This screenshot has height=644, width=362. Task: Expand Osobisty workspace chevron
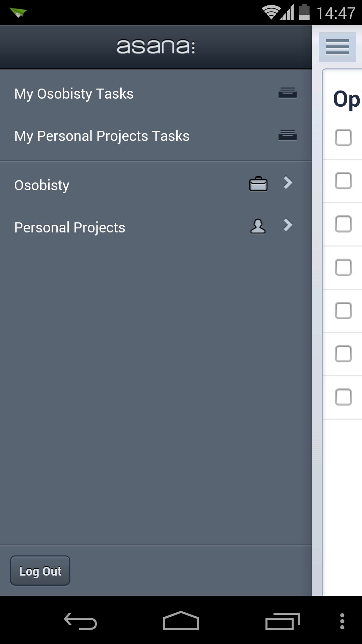click(288, 183)
